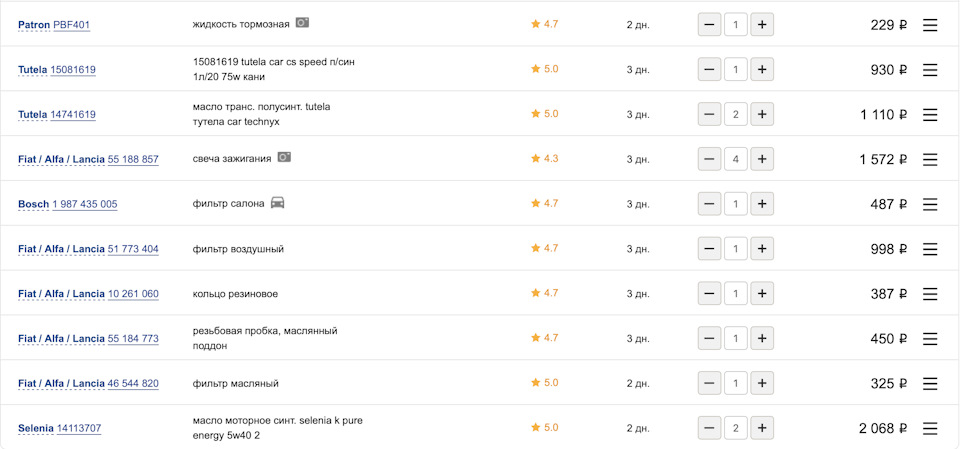Viewport: 960px width, 449px height.
Task: Open row menu for Tutela 14741619
Action: click(x=930, y=115)
